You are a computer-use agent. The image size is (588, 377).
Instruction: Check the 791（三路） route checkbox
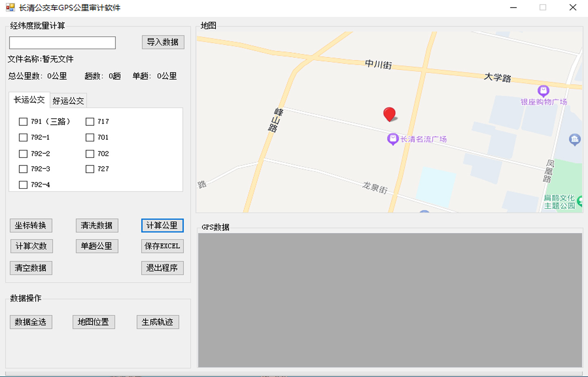(23, 122)
